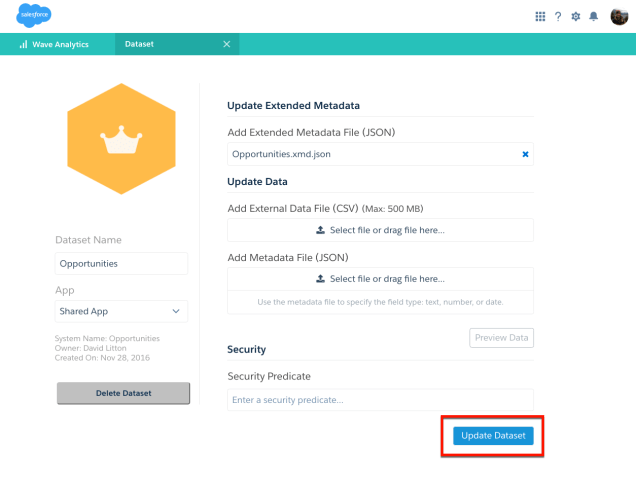The height and width of the screenshot is (479, 636).
Task: Open the setup gear icon
Action: 575,16
